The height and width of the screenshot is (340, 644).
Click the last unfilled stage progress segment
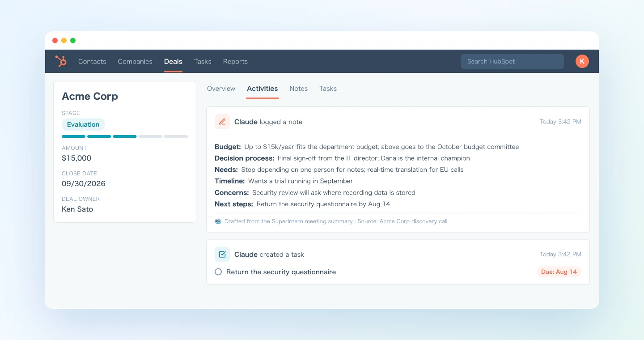pos(176,136)
